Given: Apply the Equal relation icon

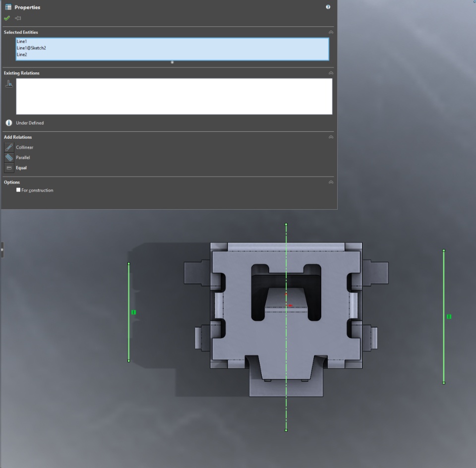Looking at the screenshot, I should click(x=9, y=168).
